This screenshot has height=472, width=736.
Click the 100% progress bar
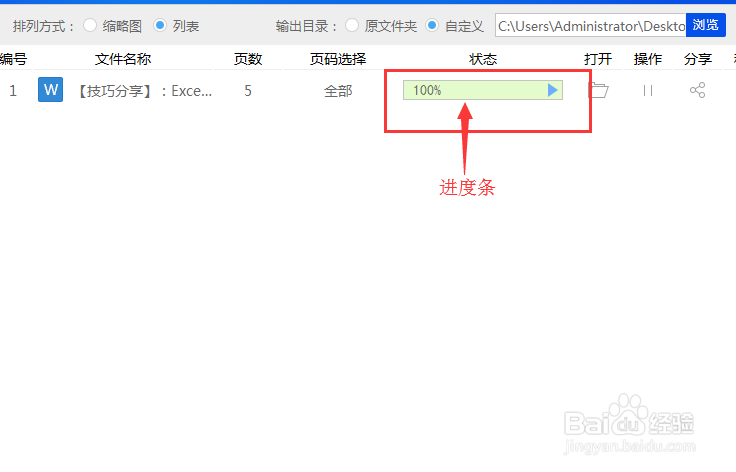tap(483, 90)
